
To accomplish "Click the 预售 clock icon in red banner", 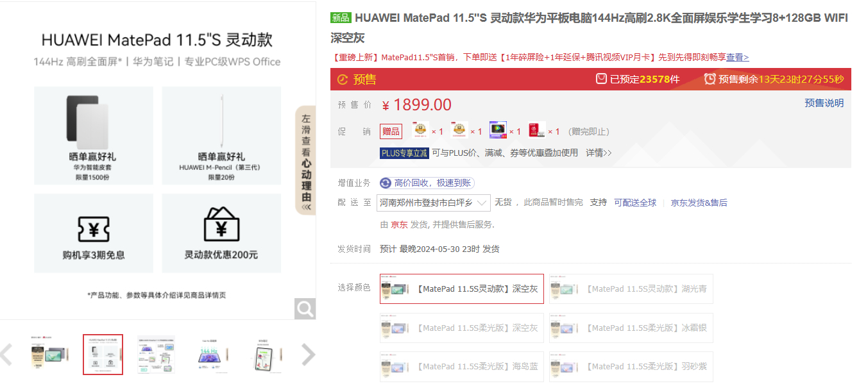I will click(x=343, y=80).
